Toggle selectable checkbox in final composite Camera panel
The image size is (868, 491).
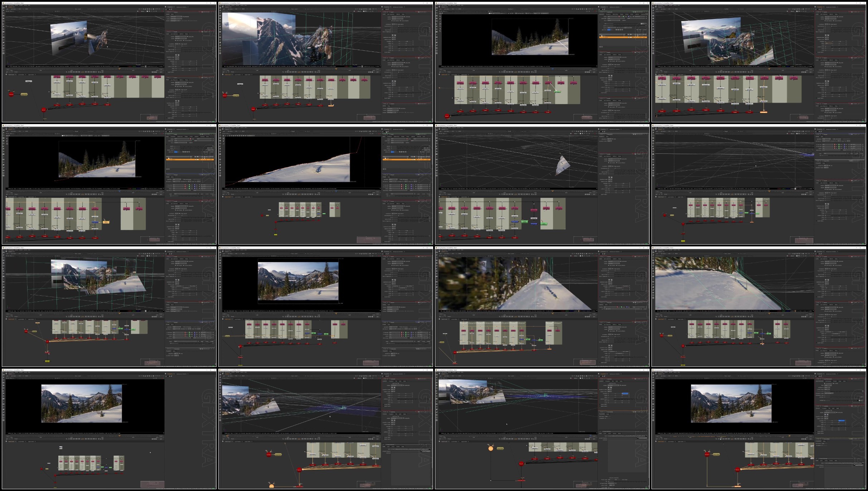(x=837, y=412)
